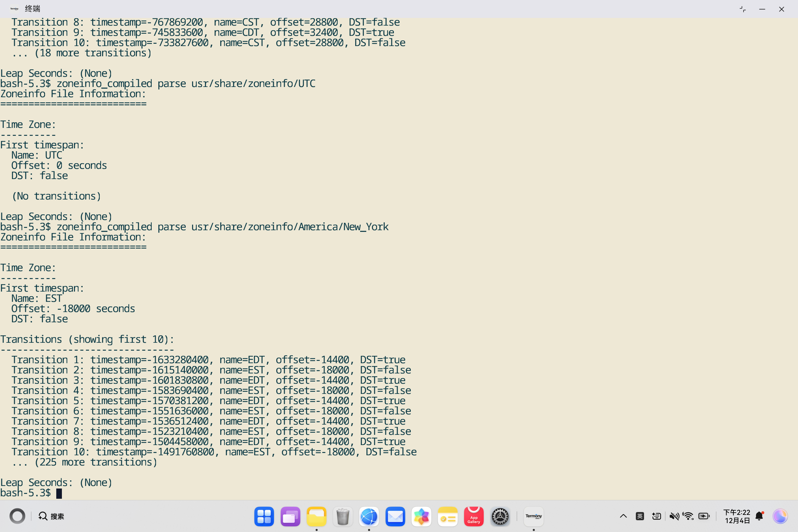This screenshot has width=798, height=532.
Task: Open the clock showing 下午2:22 12月4日
Action: click(x=737, y=516)
